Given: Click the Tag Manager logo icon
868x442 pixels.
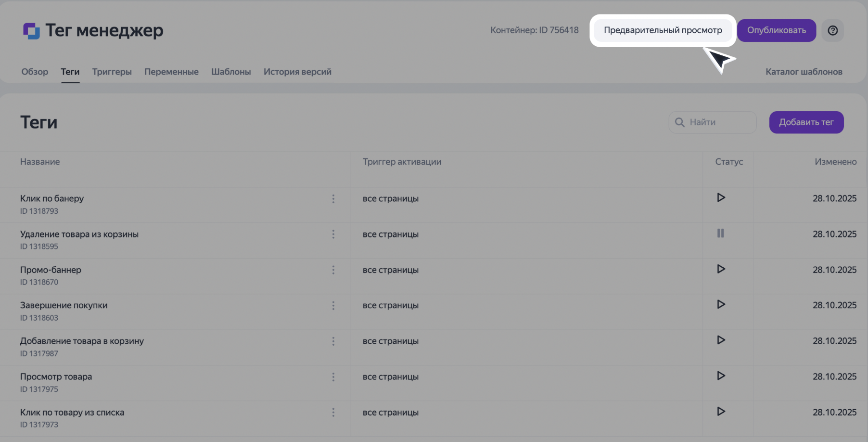Looking at the screenshot, I should tap(31, 31).
